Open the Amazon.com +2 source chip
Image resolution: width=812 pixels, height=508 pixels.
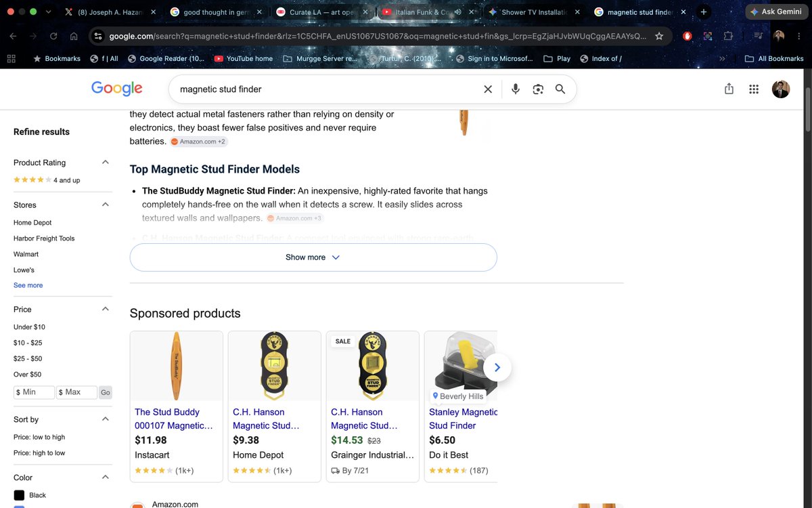[x=199, y=142]
